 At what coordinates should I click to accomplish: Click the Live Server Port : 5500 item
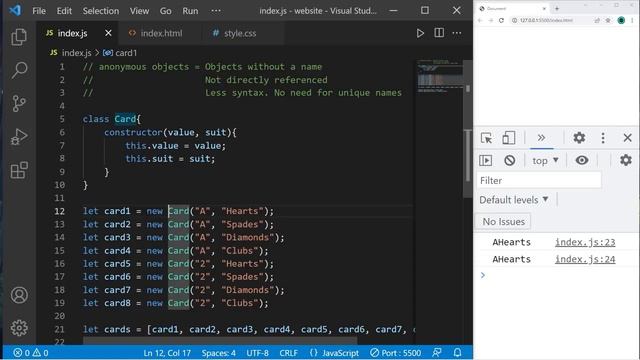(395, 353)
